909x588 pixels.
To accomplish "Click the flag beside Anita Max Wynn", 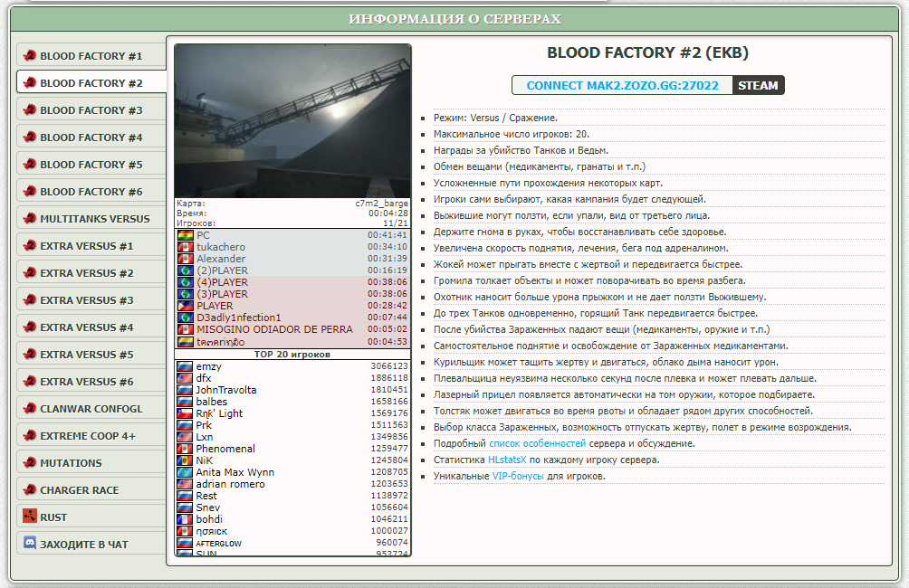I will [x=185, y=473].
